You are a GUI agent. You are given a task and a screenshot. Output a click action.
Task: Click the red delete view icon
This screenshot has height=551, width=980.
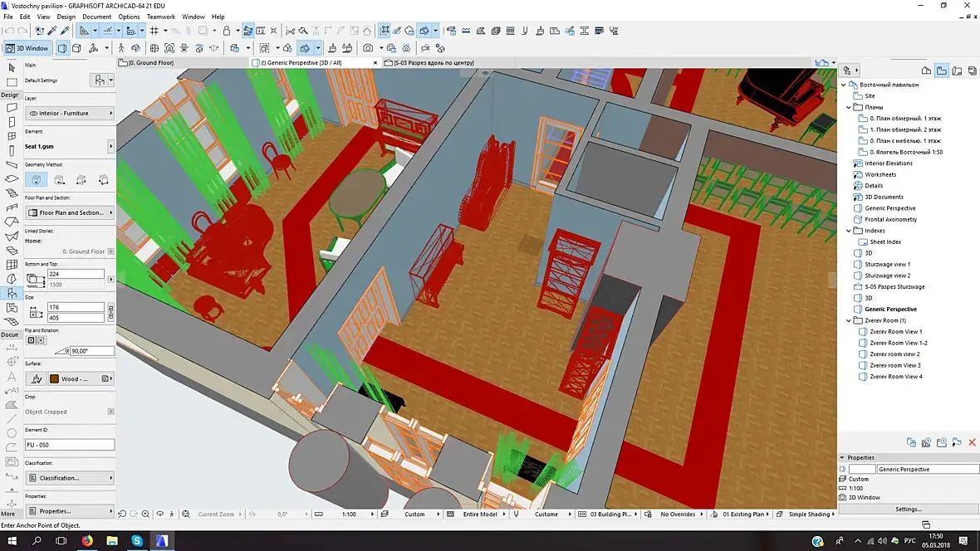point(973,442)
